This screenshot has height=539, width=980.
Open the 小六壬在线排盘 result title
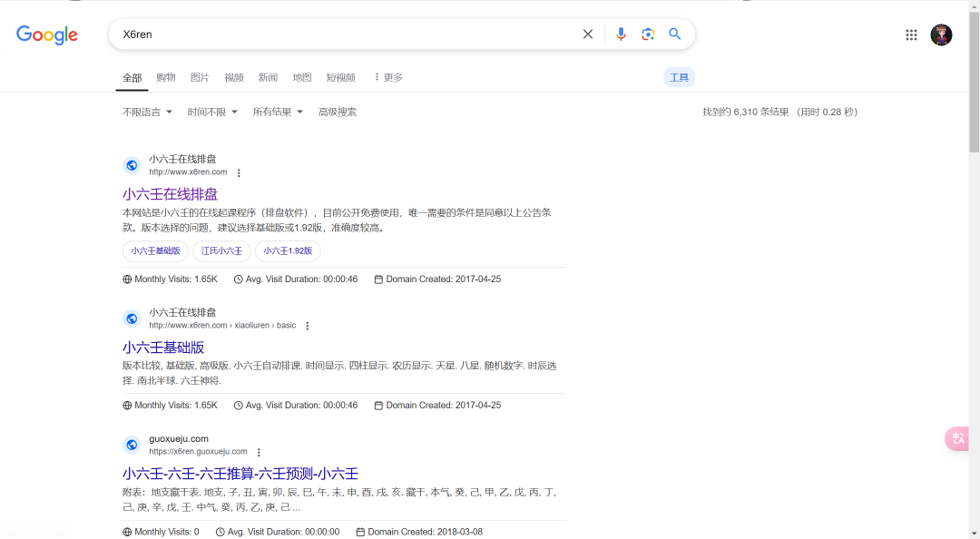tap(170, 194)
